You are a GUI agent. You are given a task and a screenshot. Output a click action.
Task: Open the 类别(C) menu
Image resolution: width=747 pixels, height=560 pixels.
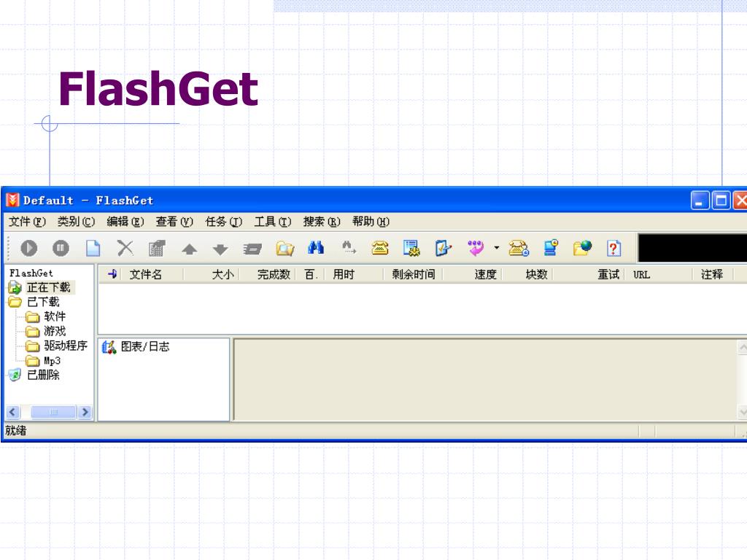(x=76, y=222)
